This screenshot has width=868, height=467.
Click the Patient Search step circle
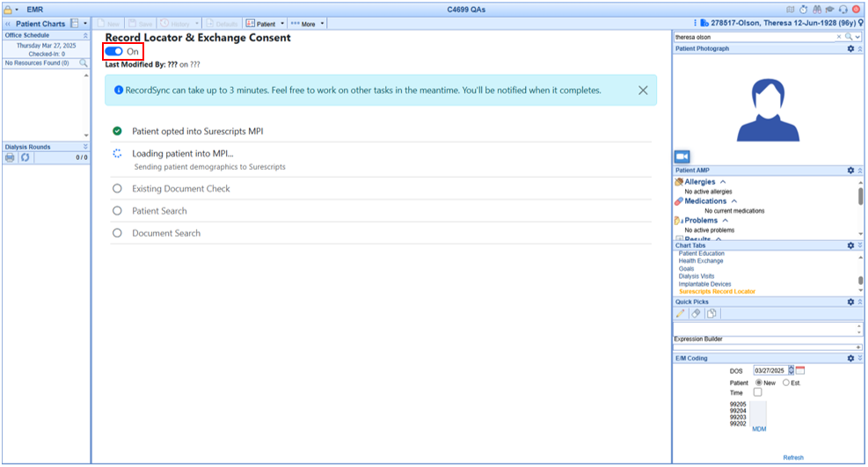[x=117, y=211]
